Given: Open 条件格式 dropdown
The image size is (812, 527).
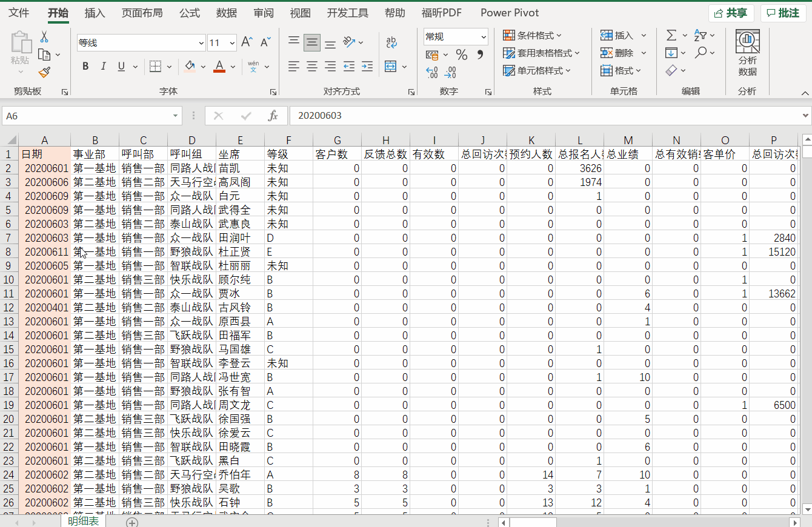Looking at the screenshot, I should click(x=532, y=36).
